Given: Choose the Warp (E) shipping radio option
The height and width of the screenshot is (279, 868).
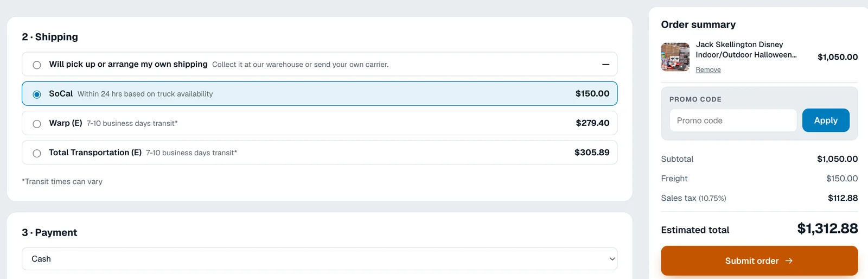Looking at the screenshot, I should pyautogui.click(x=37, y=124).
